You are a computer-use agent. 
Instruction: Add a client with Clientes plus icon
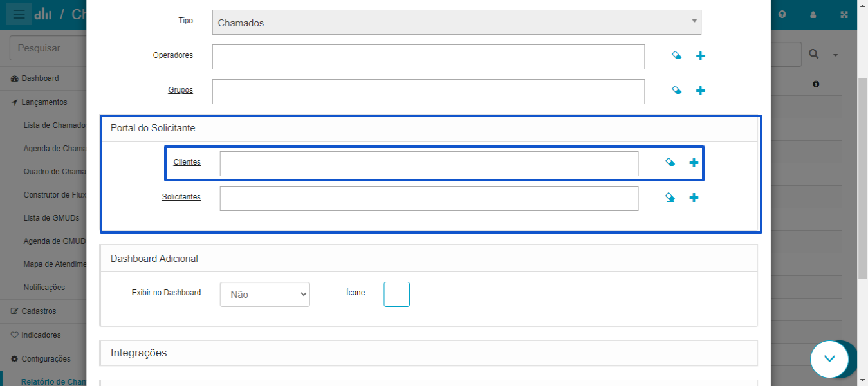694,163
